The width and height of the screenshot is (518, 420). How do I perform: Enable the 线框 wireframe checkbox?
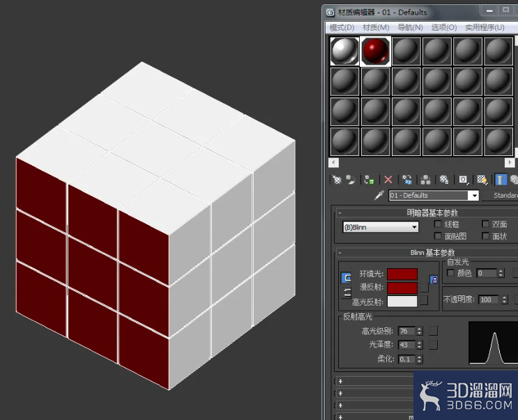(438, 224)
